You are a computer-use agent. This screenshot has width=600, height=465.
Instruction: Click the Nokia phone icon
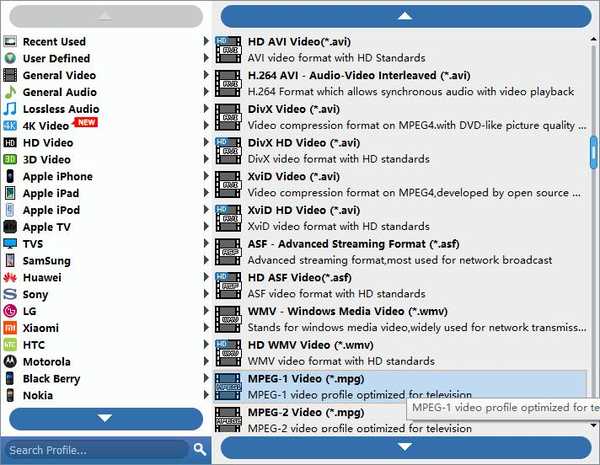(x=10, y=395)
